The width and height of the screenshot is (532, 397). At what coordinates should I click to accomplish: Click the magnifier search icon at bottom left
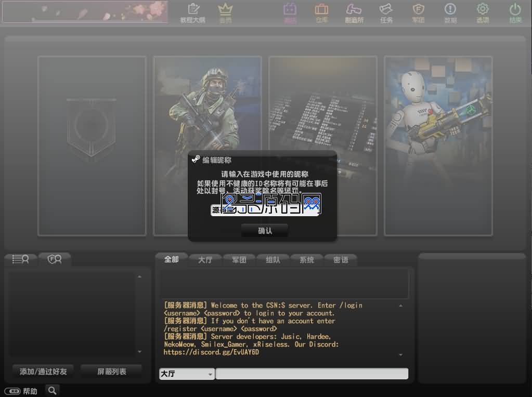point(52,391)
